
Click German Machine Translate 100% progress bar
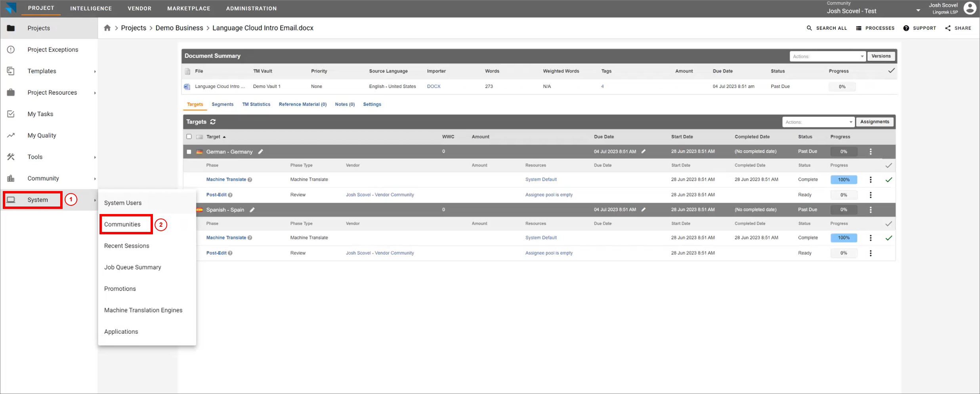844,180
